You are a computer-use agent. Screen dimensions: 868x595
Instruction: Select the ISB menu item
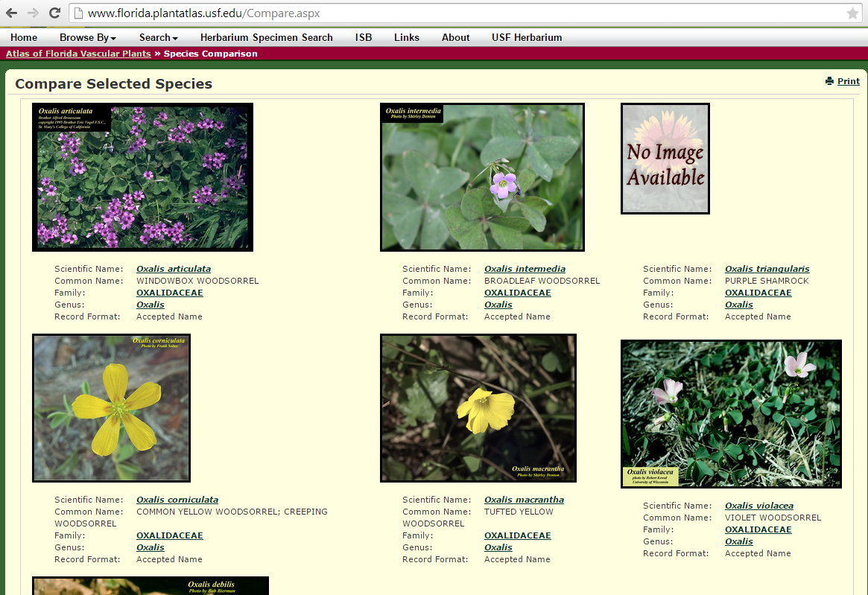tap(363, 37)
